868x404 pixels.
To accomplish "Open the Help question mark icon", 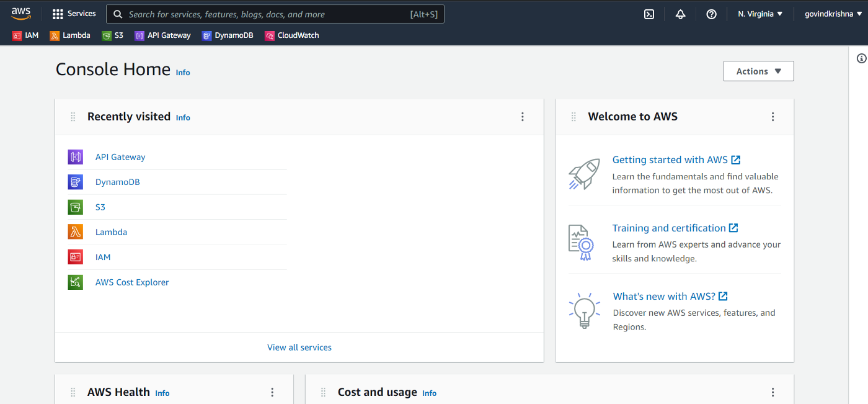I will [x=711, y=14].
